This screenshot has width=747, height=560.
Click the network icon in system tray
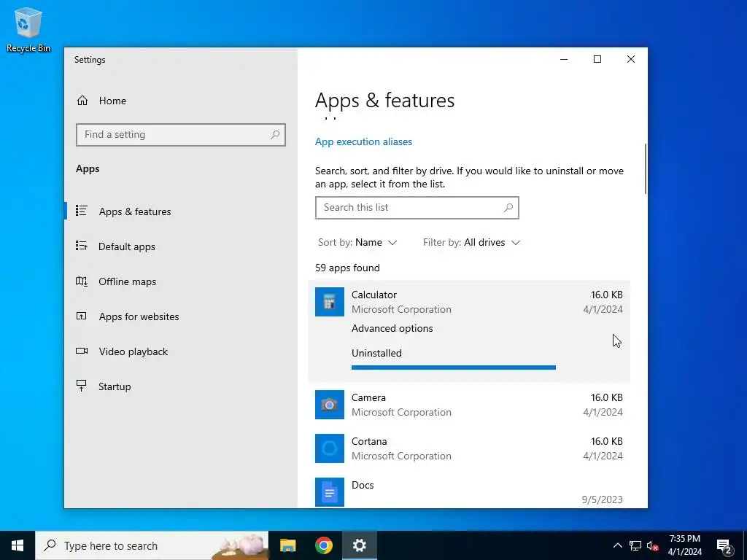635,545
